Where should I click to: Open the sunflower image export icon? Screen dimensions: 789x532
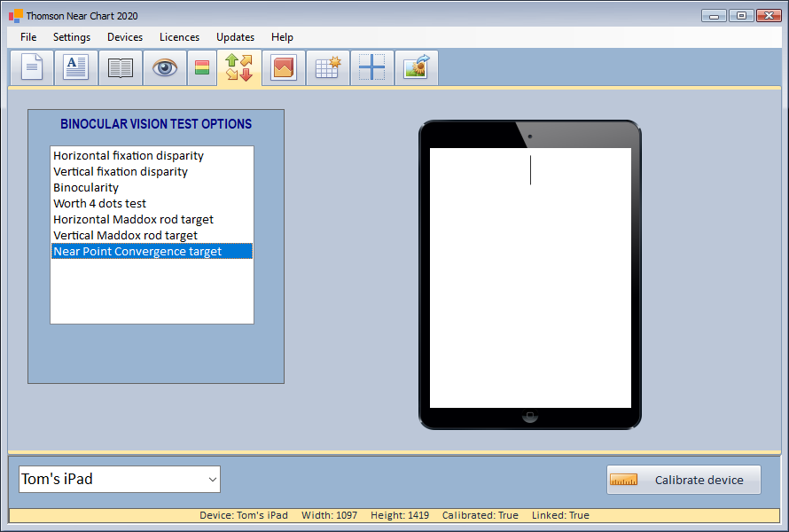click(x=416, y=68)
